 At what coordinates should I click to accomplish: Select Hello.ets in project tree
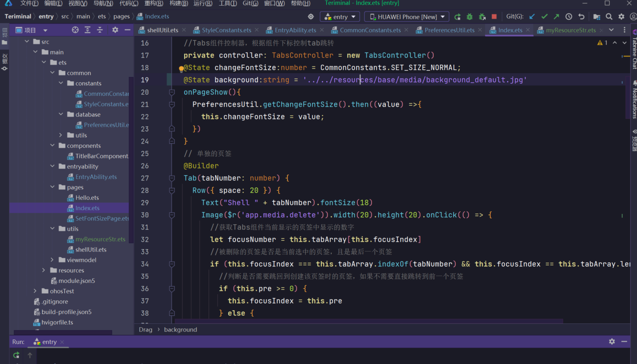click(x=87, y=197)
